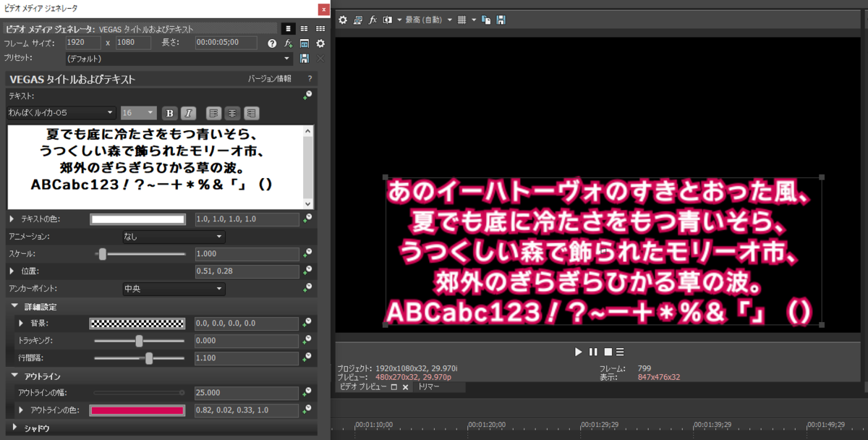Select the ビデオ プレビュー tab

point(363,387)
